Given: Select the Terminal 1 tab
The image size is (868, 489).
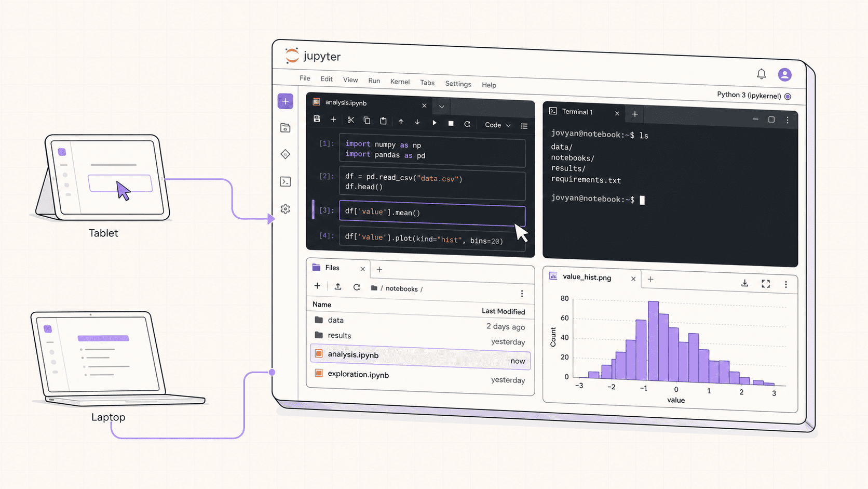Looking at the screenshot, I should click(x=583, y=112).
